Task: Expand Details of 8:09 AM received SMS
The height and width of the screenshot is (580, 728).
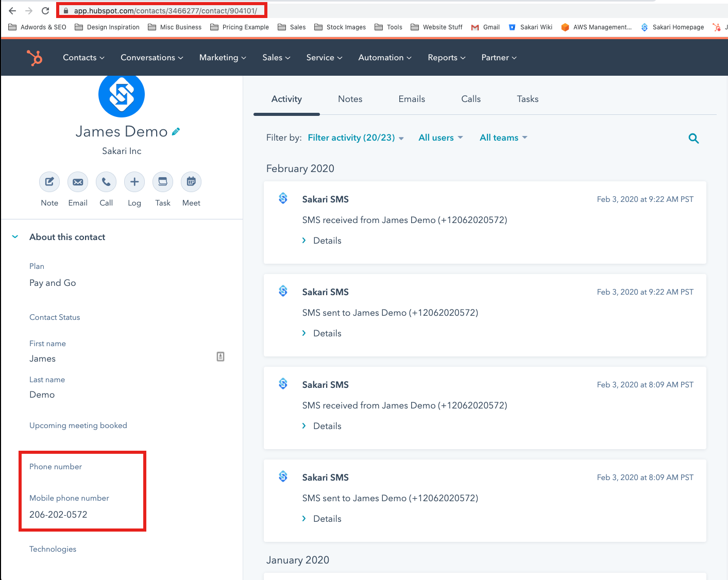Action: pos(321,426)
